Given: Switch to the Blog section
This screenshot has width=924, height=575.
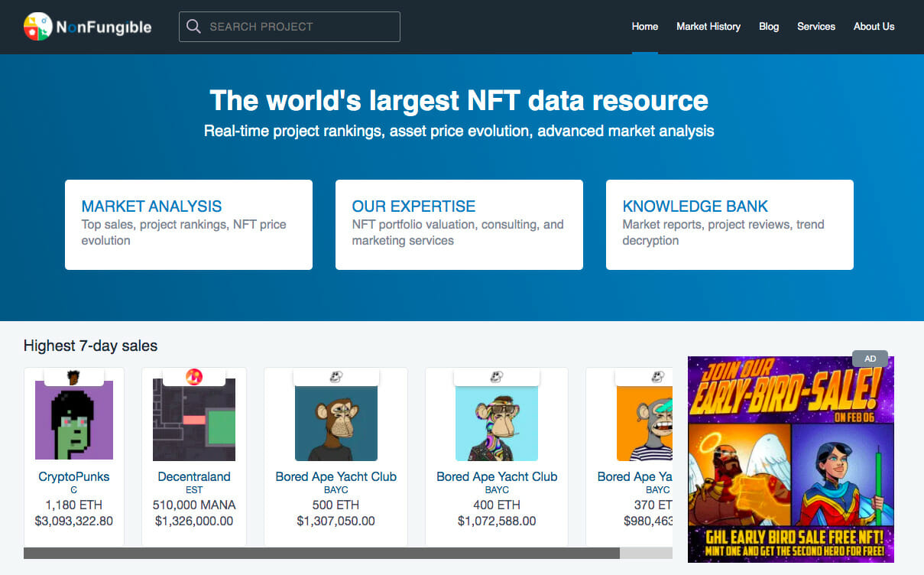Looking at the screenshot, I should (x=769, y=26).
